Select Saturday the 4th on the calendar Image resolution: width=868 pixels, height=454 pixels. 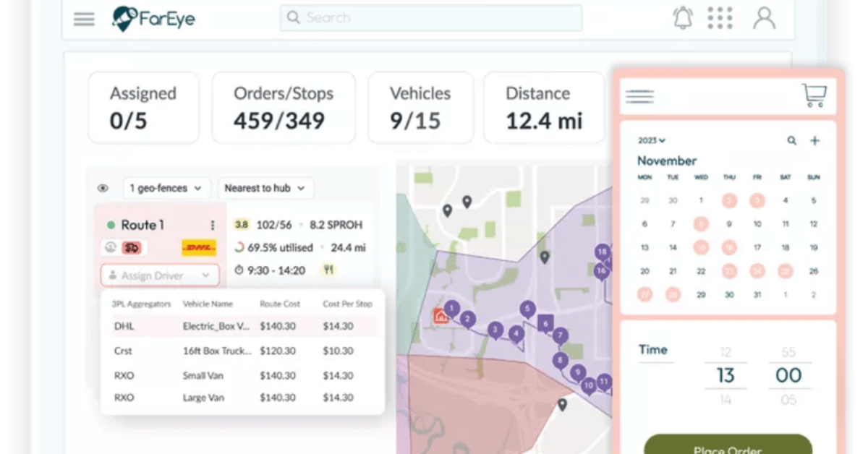click(x=787, y=201)
